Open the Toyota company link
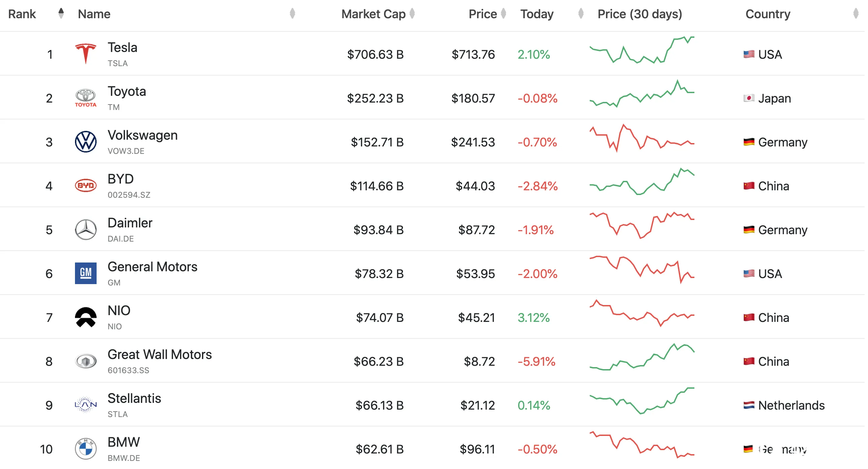 tap(127, 91)
